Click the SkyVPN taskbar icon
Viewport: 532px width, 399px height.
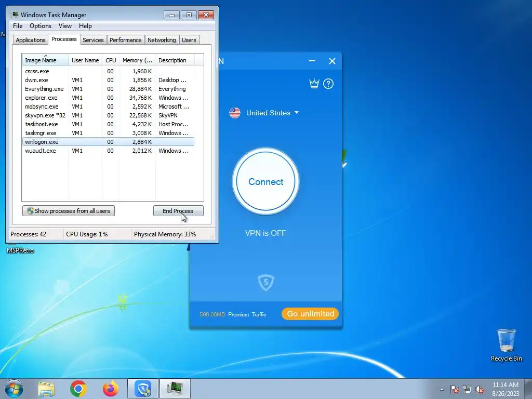143,389
